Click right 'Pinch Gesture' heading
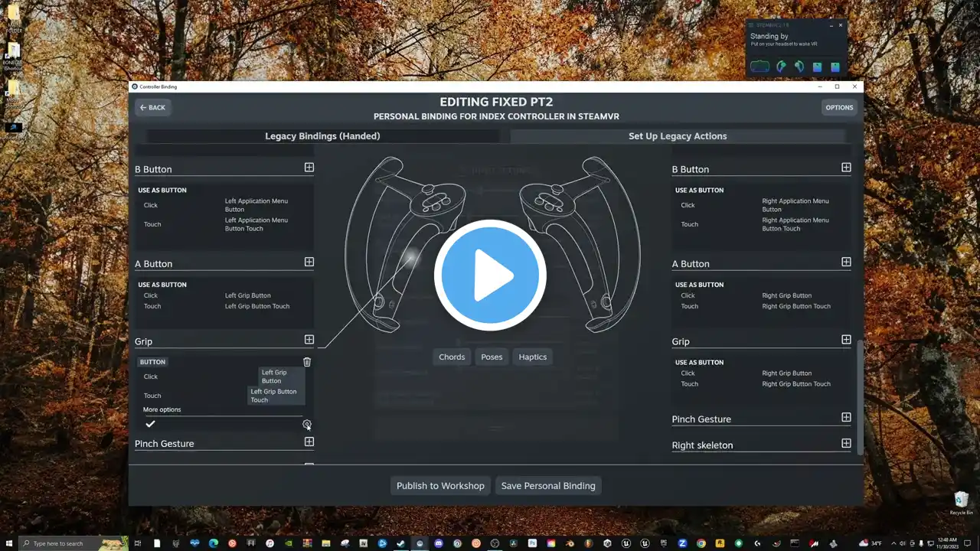This screenshot has width=980, height=551. pos(701,419)
